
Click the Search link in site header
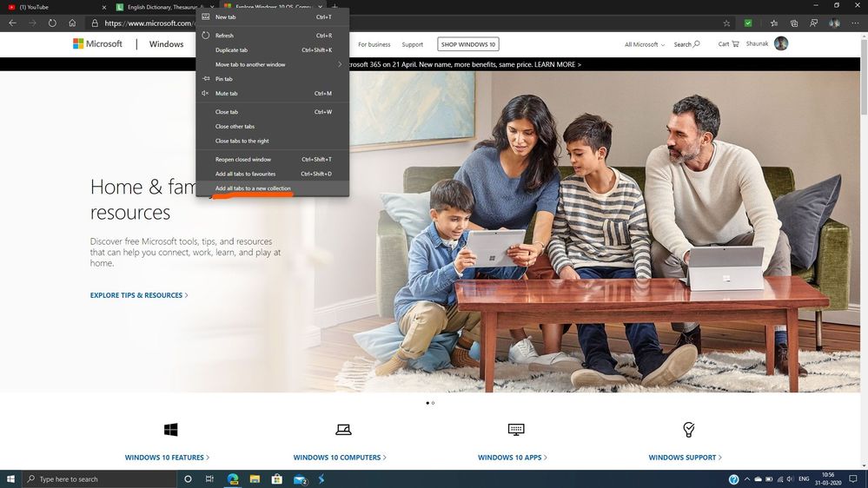686,44
